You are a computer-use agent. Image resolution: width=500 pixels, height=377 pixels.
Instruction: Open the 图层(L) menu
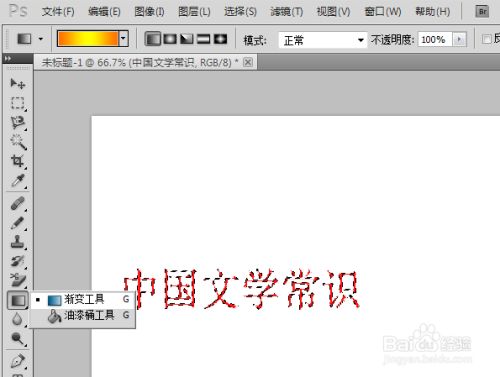coord(194,12)
